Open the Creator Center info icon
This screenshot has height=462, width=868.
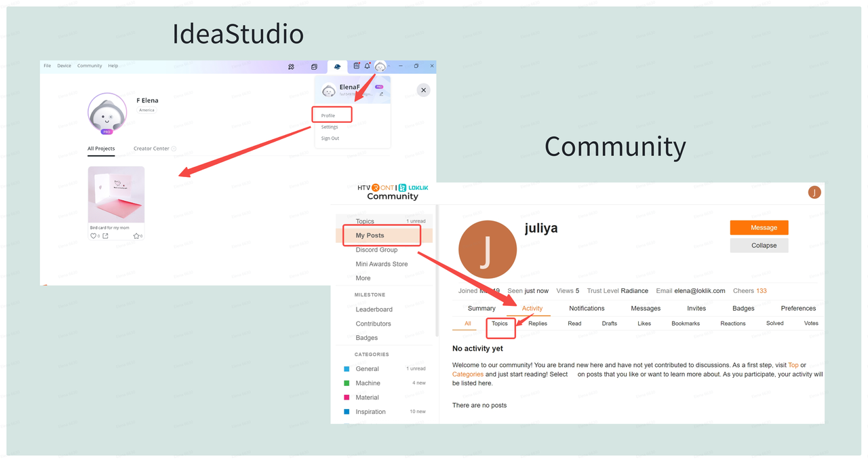(x=174, y=149)
